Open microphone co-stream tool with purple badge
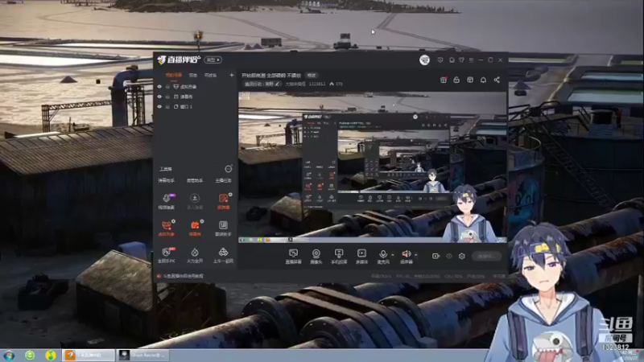This screenshot has height=362, width=644. pos(167,201)
